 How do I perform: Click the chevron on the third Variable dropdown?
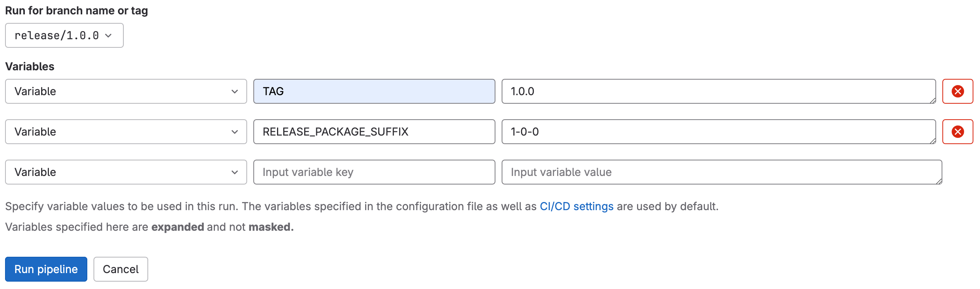(x=235, y=172)
